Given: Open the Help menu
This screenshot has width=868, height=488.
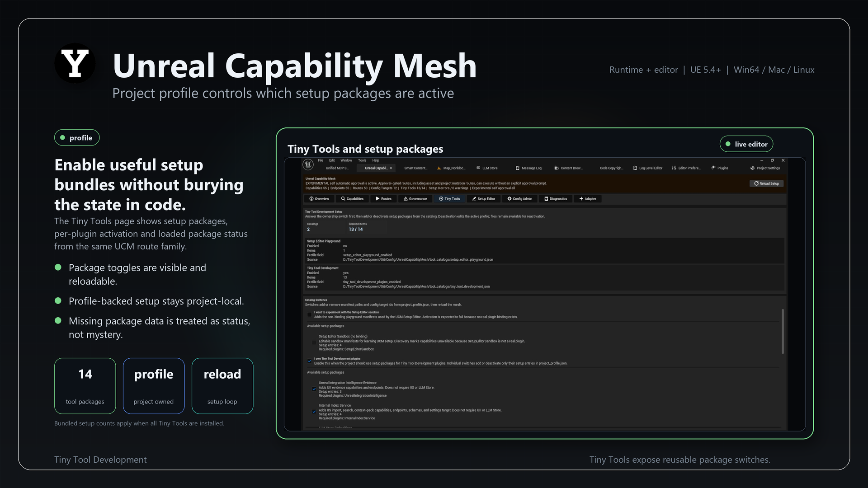Looking at the screenshot, I should click(x=376, y=160).
